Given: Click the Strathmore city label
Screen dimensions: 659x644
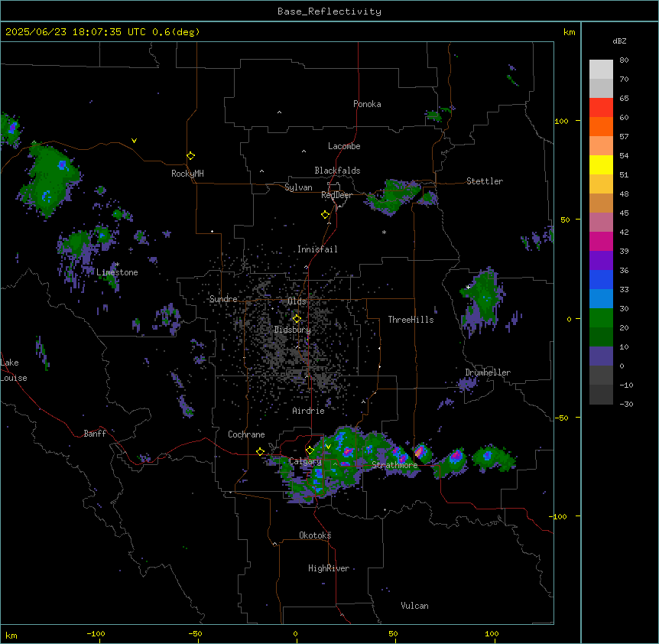Looking at the screenshot, I should (x=394, y=465).
